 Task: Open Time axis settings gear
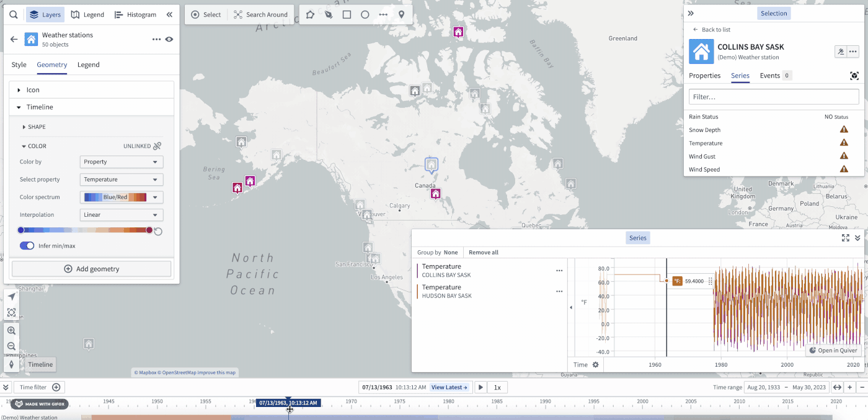coord(596,365)
